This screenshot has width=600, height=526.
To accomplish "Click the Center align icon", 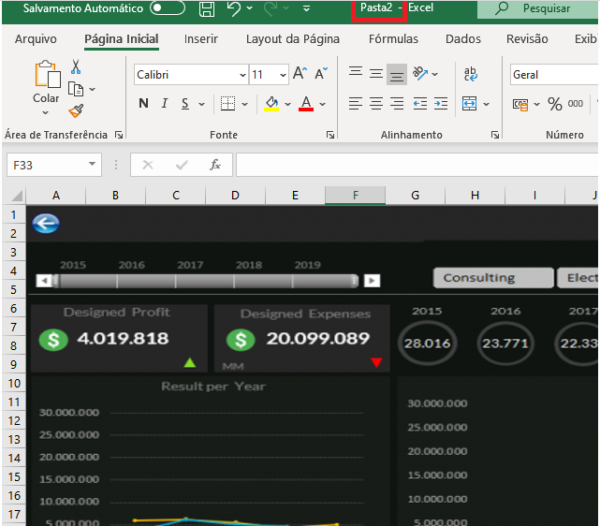I will (376, 104).
